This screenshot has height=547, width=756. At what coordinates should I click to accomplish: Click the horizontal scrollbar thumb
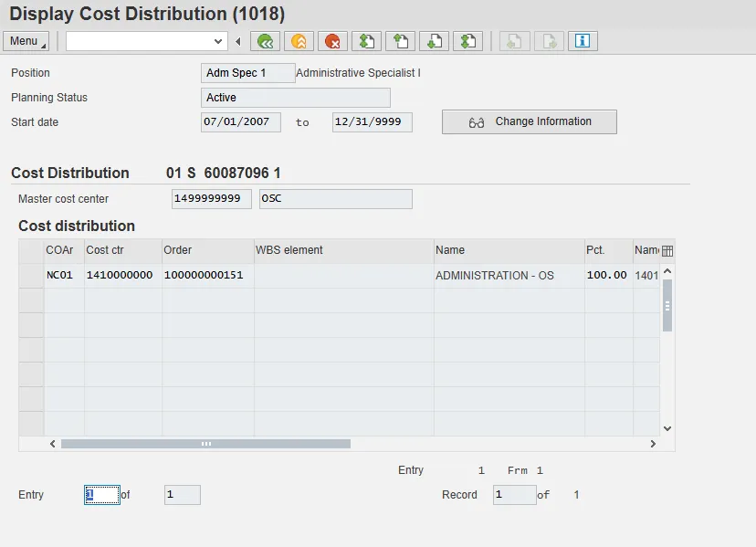[205, 444]
